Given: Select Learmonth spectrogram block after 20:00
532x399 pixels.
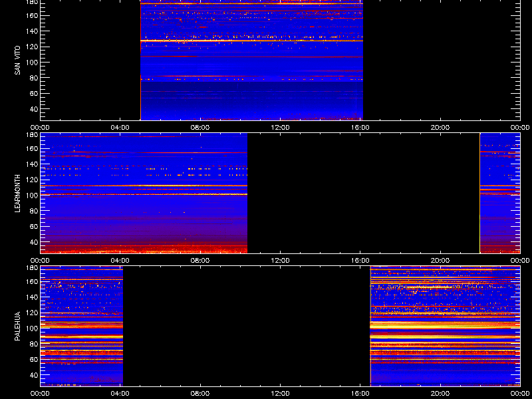Looking at the screenshot, I should [500, 193].
